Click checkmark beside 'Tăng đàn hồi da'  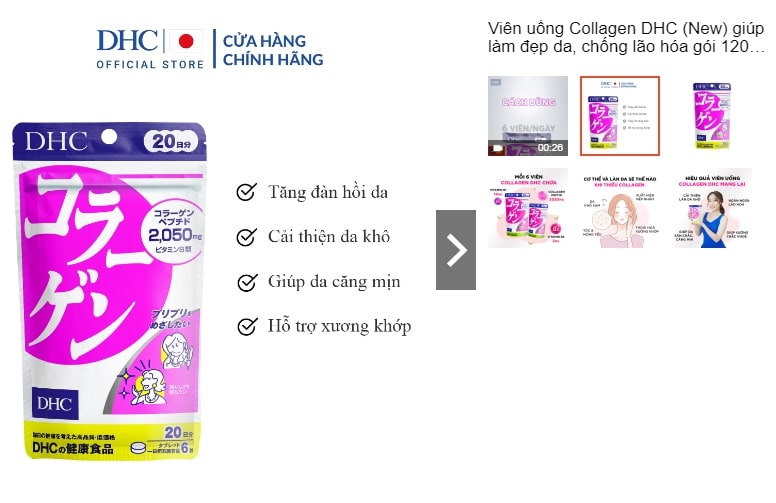(x=246, y=192)
